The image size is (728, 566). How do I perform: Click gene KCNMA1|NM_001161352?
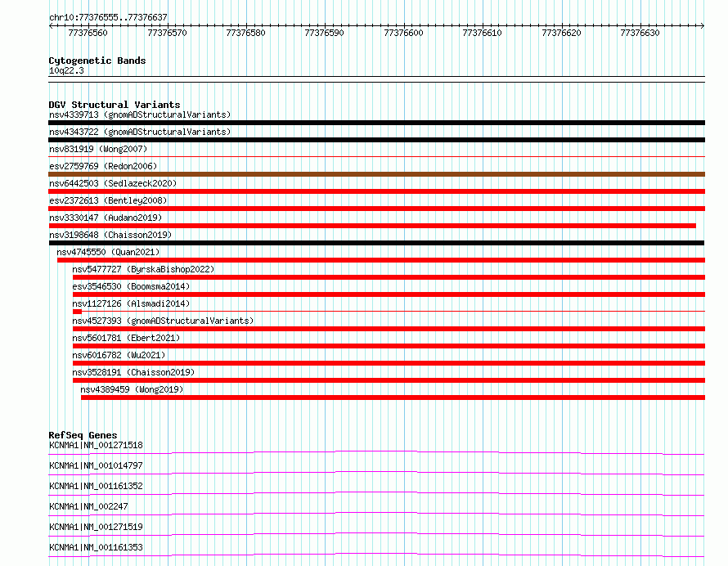click(x=96, y=486)
